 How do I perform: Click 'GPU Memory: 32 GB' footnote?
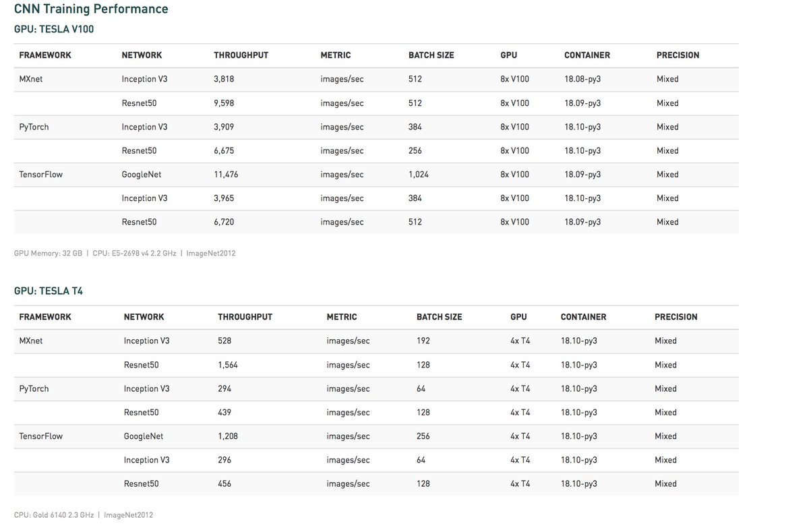[48, 254]
